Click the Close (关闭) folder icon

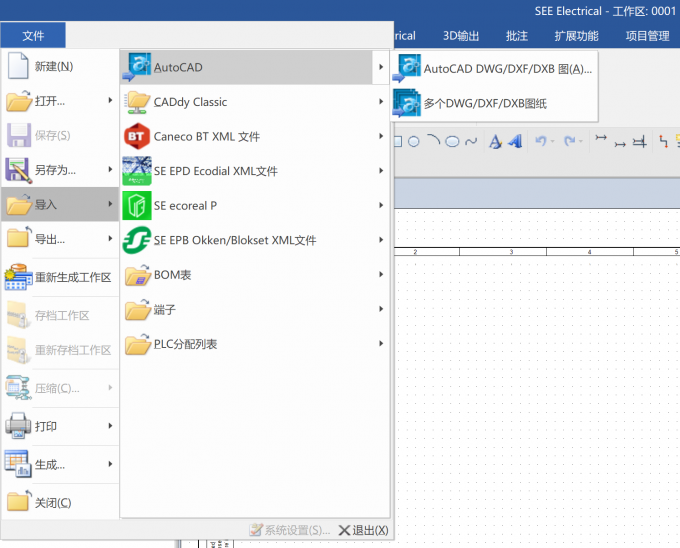(20, 501)
